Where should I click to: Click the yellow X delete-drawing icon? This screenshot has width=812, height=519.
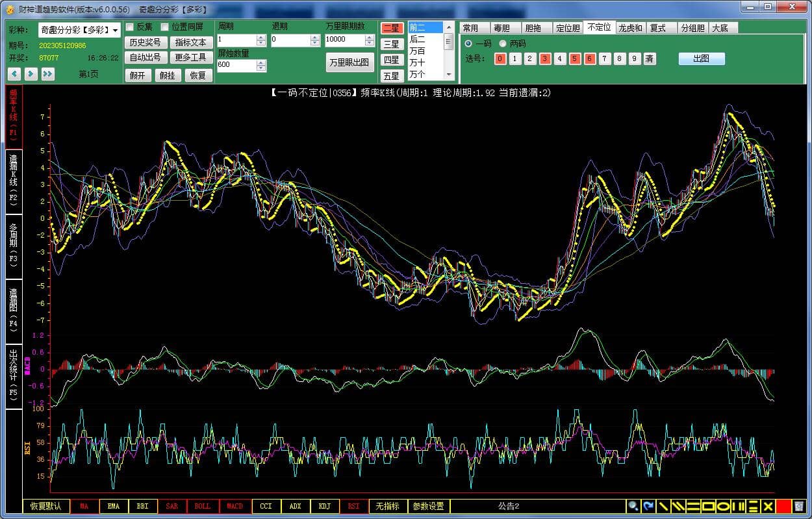(768, 506)
